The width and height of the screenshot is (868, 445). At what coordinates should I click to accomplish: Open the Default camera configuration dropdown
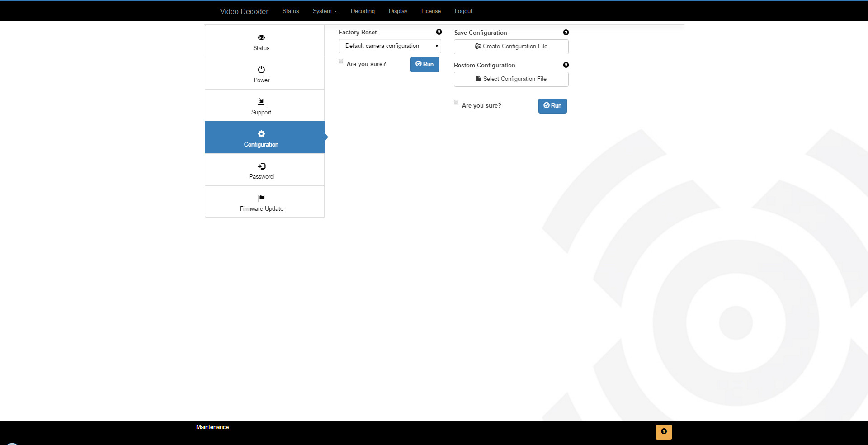(390, 46)
